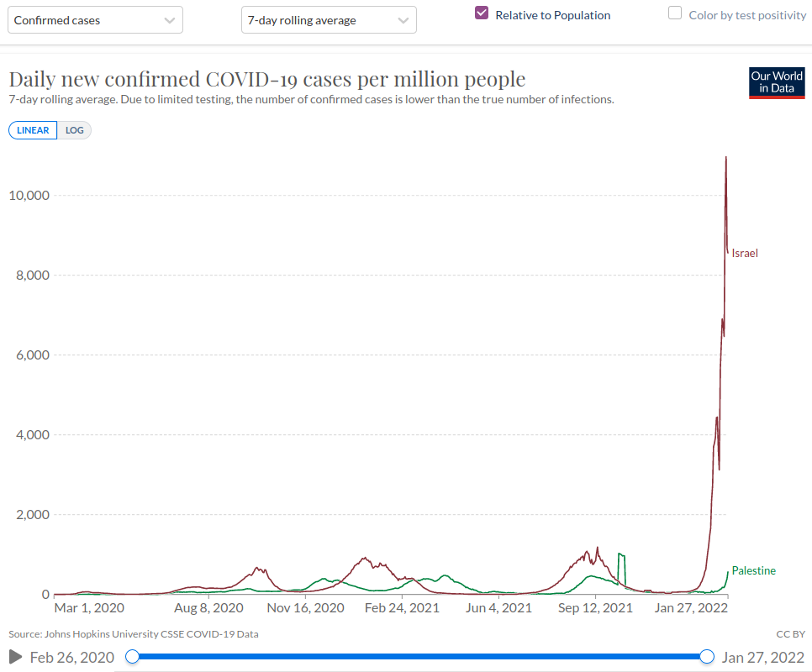Open Johns Hopkins University source link

[x=134, y=633]
